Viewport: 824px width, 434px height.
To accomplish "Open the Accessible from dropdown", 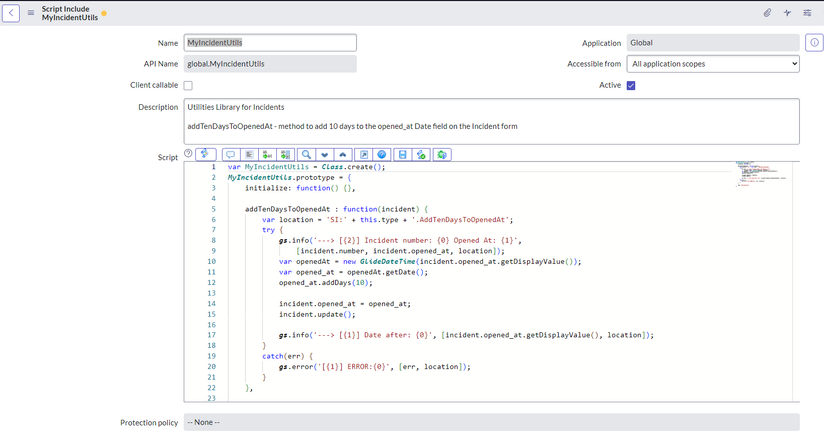I will click(713, 64).
